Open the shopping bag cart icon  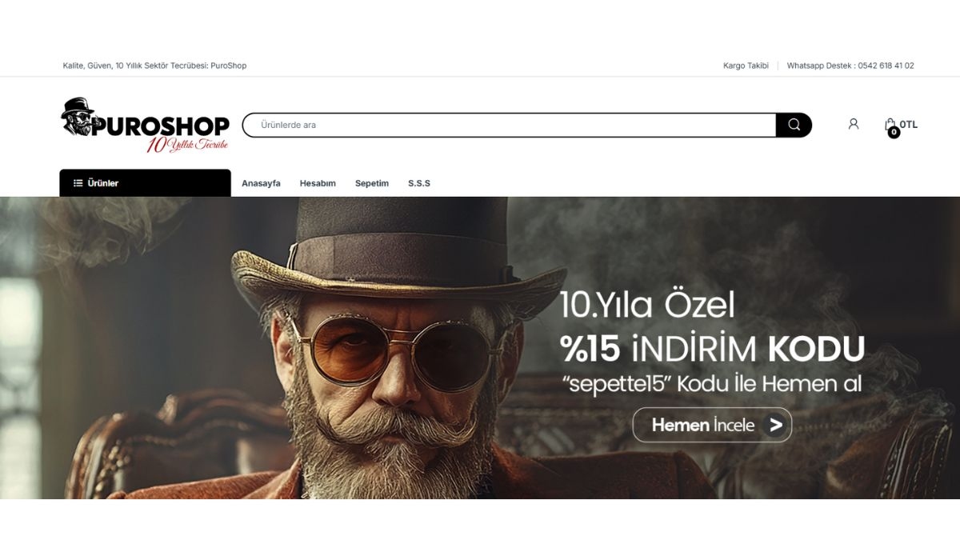(x=890, y=125)
